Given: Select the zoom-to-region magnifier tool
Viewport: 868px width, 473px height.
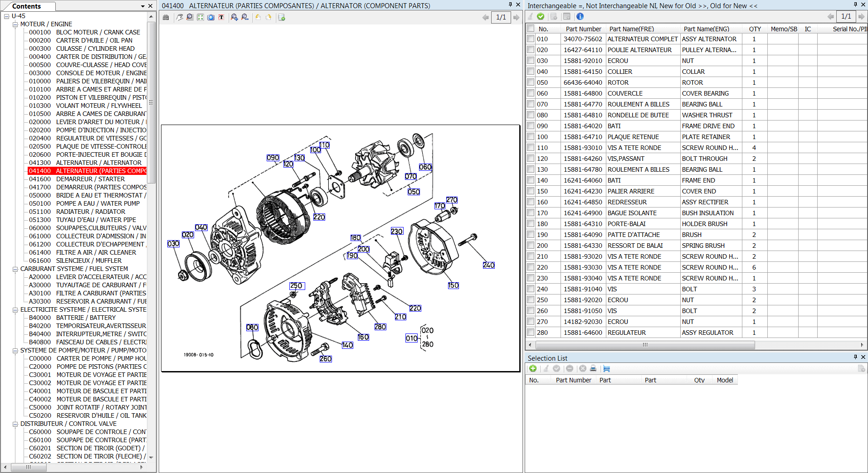Looking at the screenshot, I should pos(190,17).
